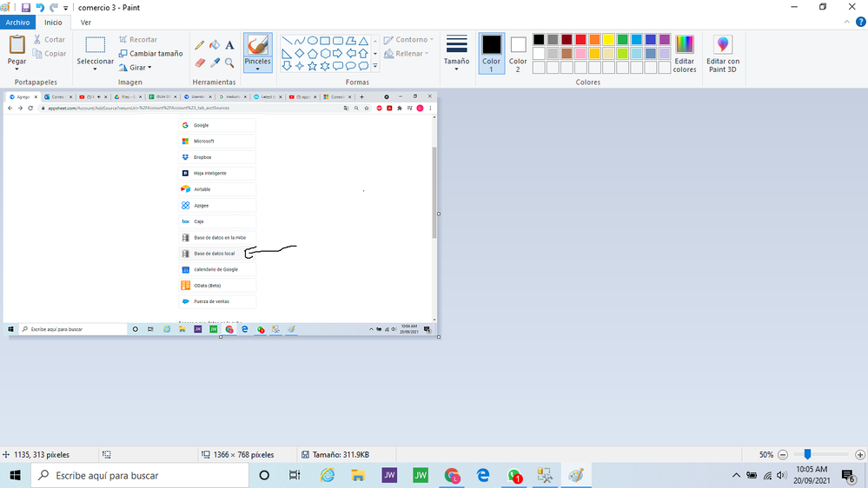Switch to the Ver tab
The width and height of the screenshot is (868, 488).
click(85, 22)
